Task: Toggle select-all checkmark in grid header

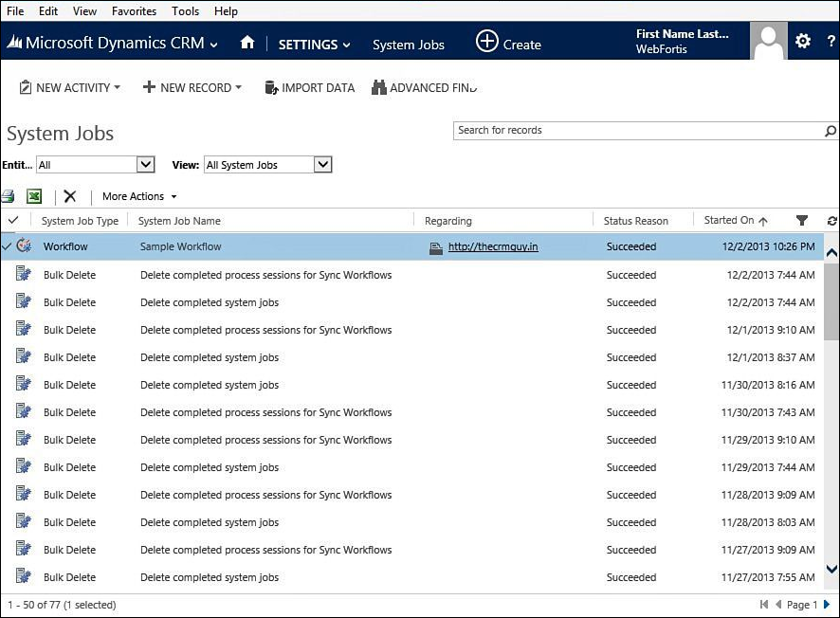Action: (13, 220)
